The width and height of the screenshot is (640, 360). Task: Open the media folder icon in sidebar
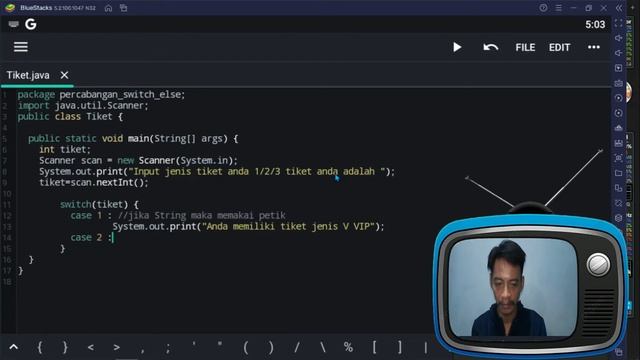coord(618,173)
